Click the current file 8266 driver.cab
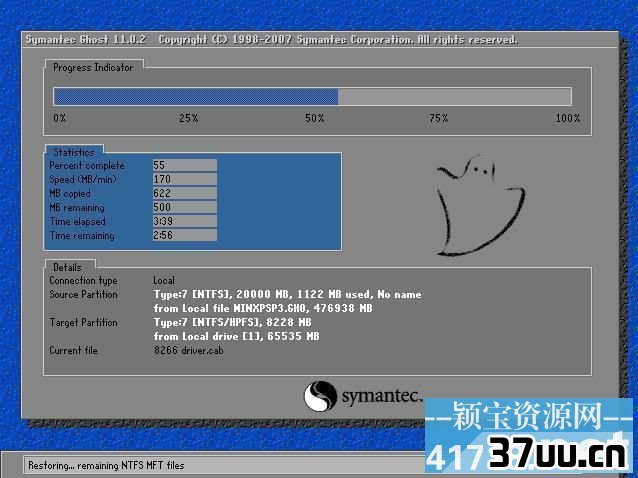The width and height of the screenshot is (638, 478). pyautogui.click(x=188, y=350)
